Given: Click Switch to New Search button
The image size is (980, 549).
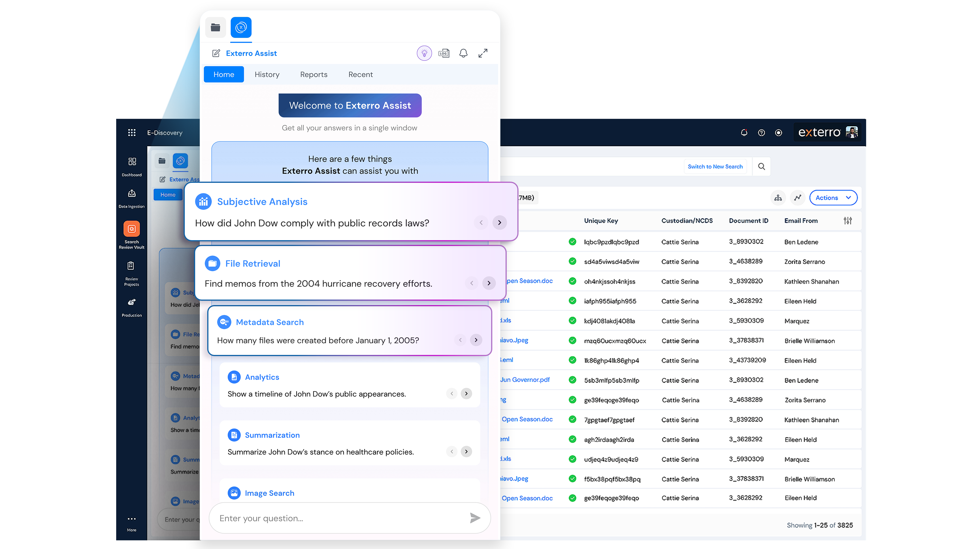Looking at the screenshot, I should tap(715, 167).
